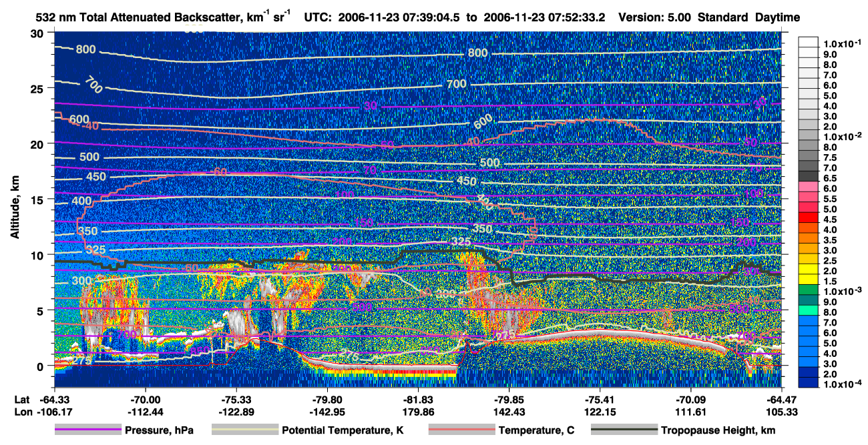Select longitude value 179.86
This screenshot has height=445, width=868.
point(418,412)
